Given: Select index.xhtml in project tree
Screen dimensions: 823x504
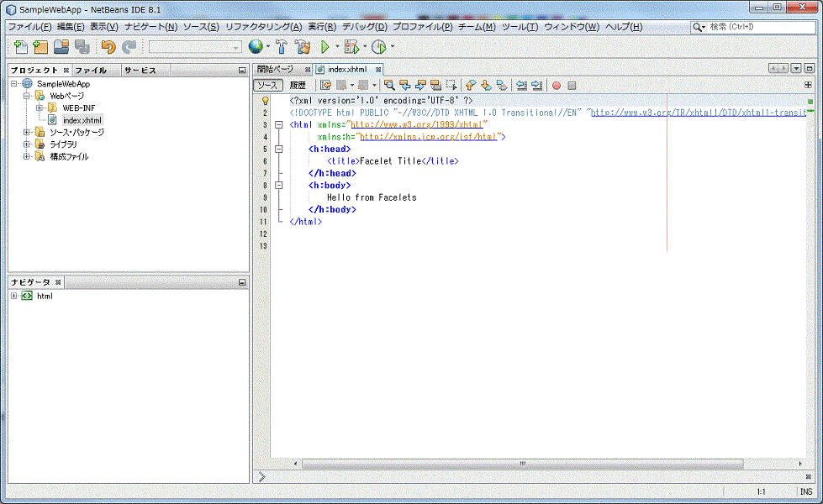Looking at the screenshot, I should (x=82, y=120).
